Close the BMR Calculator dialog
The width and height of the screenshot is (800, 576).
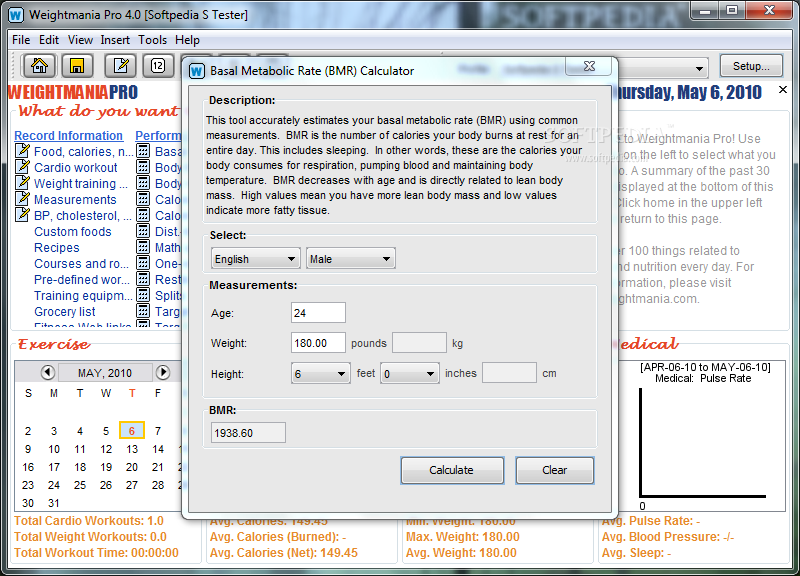(589, 66)
